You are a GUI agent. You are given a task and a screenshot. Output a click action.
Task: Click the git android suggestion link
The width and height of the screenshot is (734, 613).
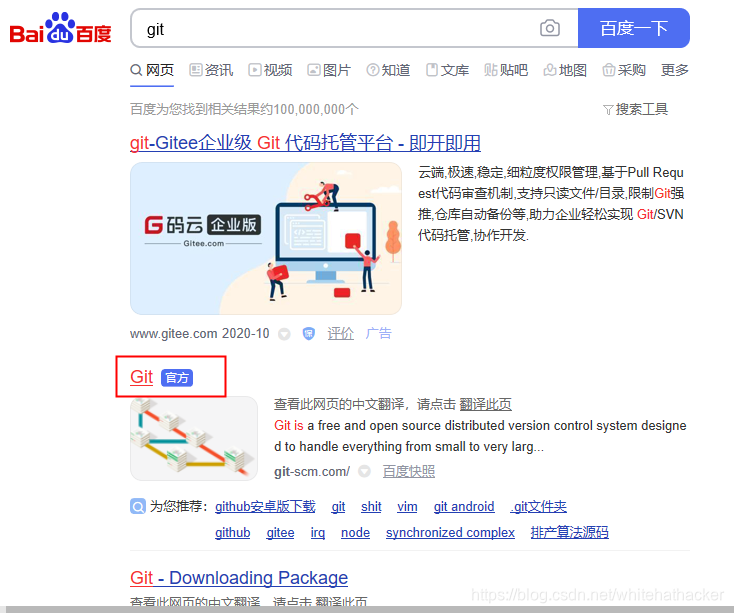tap(464, 506)
